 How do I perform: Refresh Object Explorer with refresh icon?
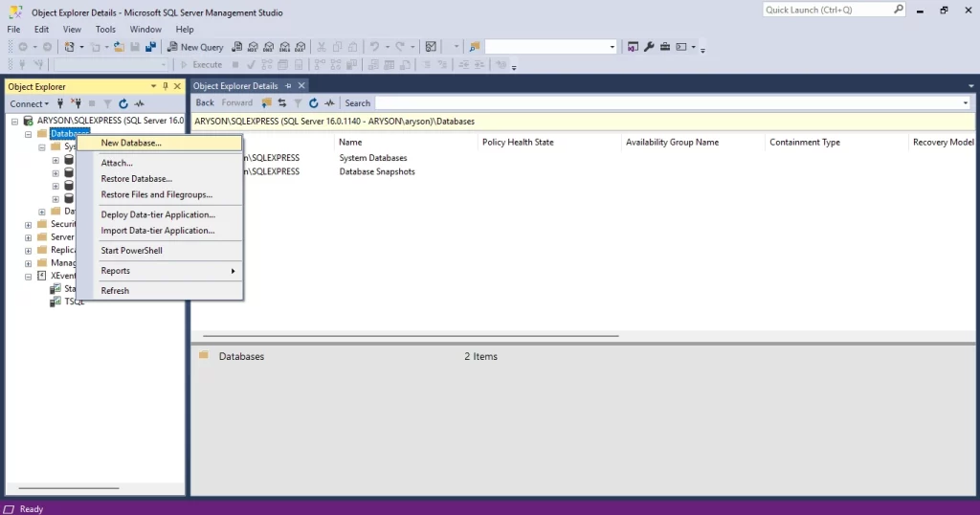pyautogui.click(x=123, y=103)
